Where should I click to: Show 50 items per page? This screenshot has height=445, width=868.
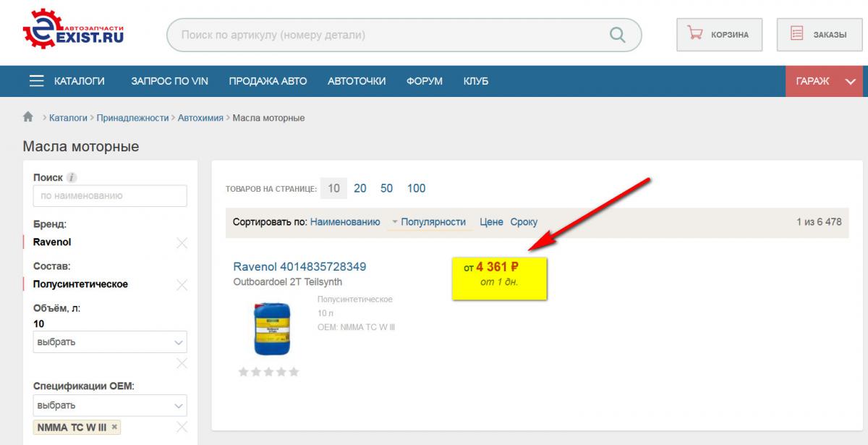coord(387,188)
